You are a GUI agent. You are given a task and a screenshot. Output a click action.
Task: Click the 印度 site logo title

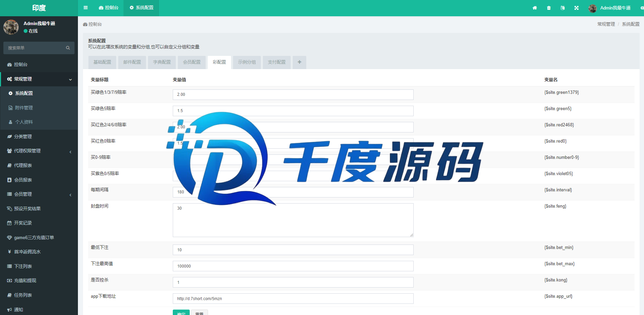[x=39, y=8]
